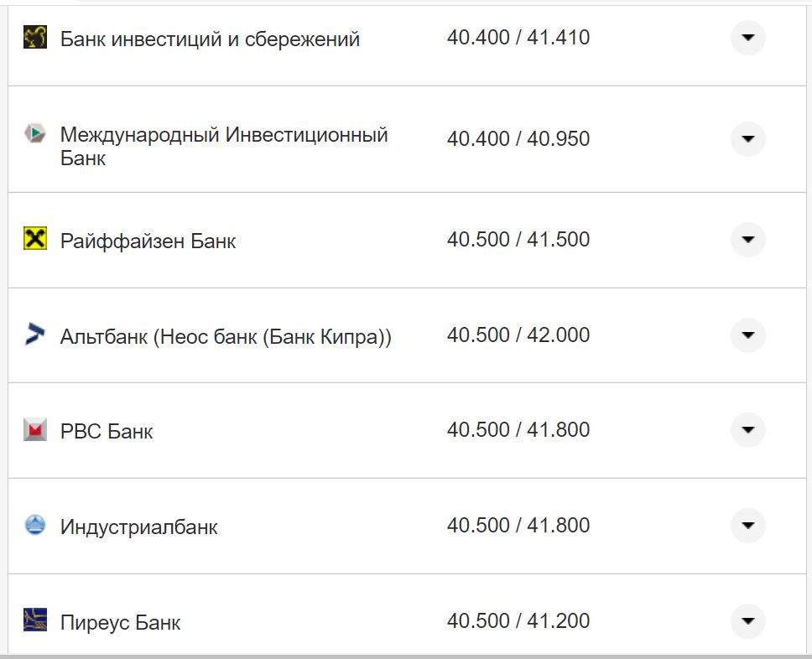Select the rate 40.500 / 41.500 for Райффайзен
Viewport: 812px width, 659px height.
pos(520,239)
